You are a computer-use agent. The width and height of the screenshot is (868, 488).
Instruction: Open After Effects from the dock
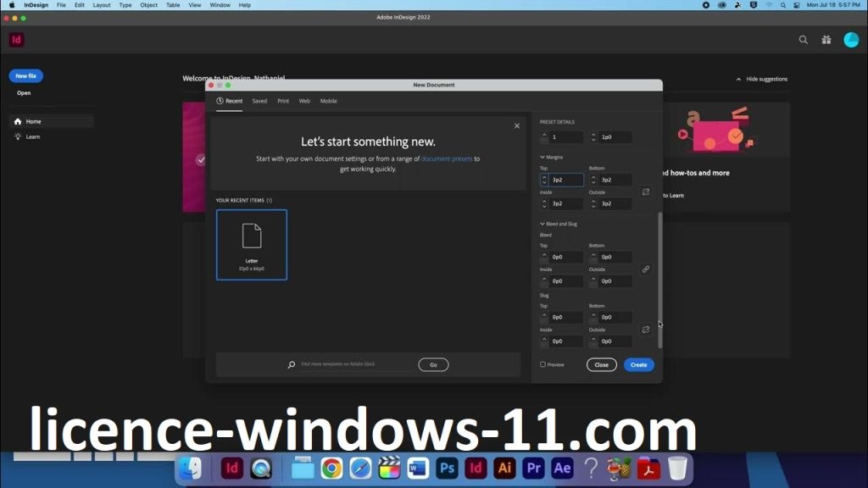(561, 468)
